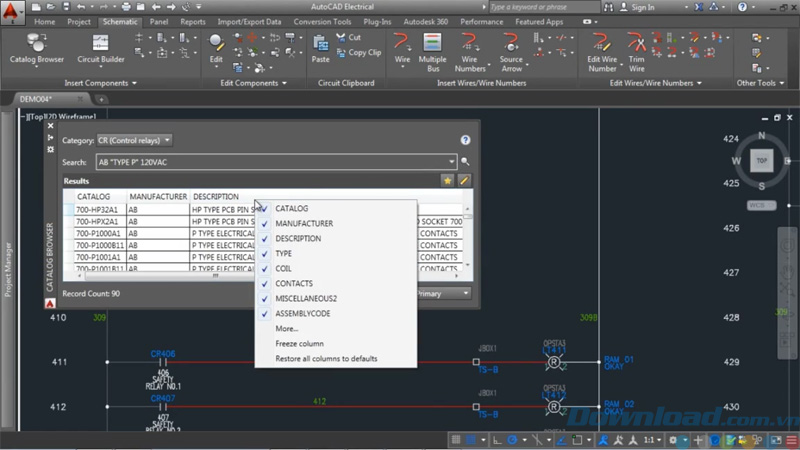The width and height of the screenshot is (800, 450).
Task: Click the yellow star favorites icon
Action: 447,180
